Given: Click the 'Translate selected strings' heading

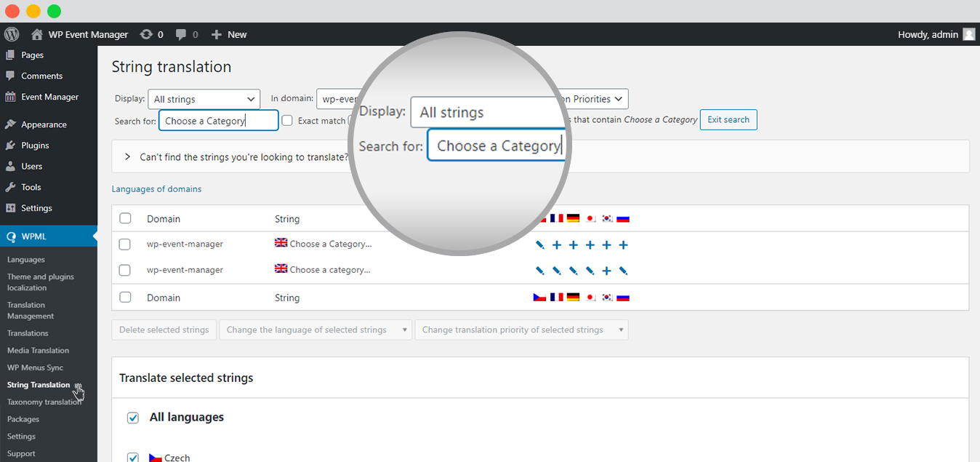Looking at the screenshot, I should tap(186, 378).
